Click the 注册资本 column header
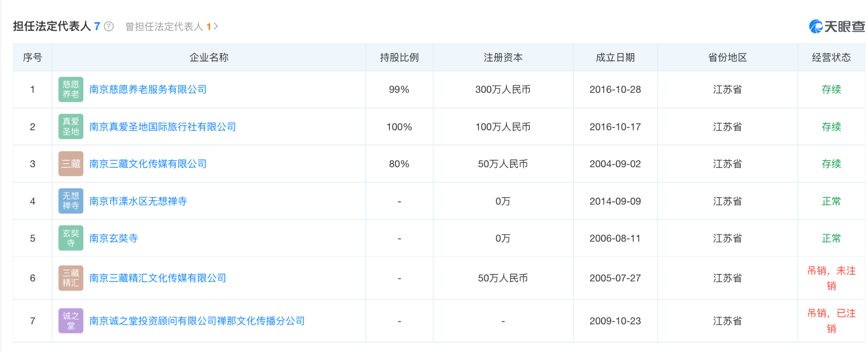 (503, 57)
